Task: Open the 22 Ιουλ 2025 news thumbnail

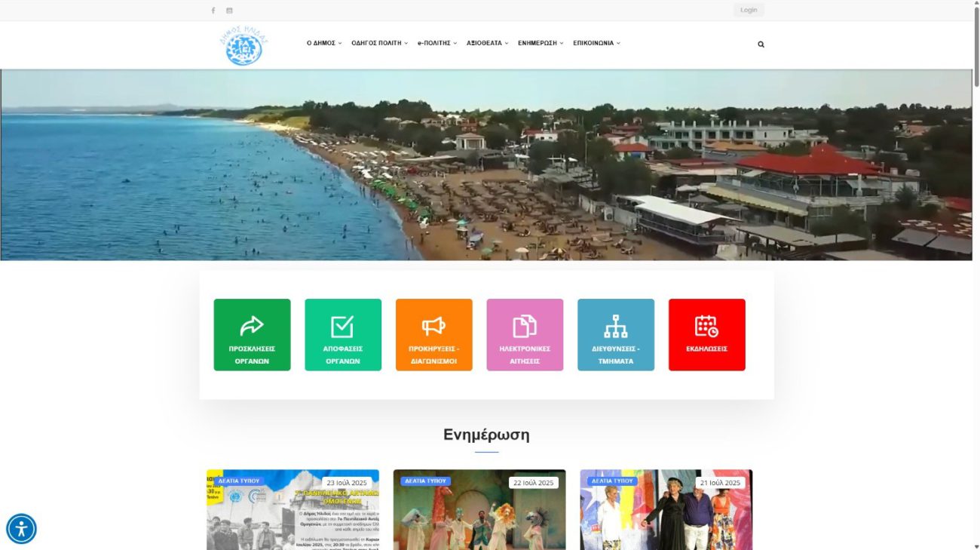Action: tap(479, 510)
